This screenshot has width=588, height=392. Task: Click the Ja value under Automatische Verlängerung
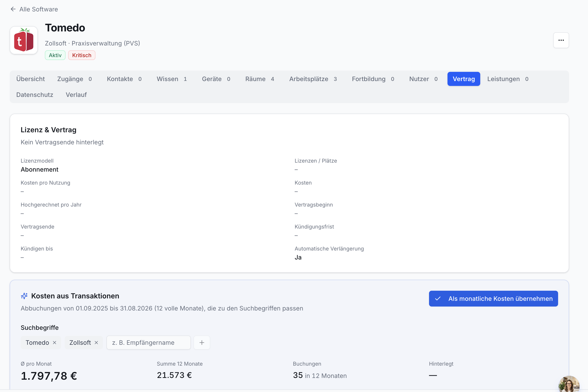point(298,258)
